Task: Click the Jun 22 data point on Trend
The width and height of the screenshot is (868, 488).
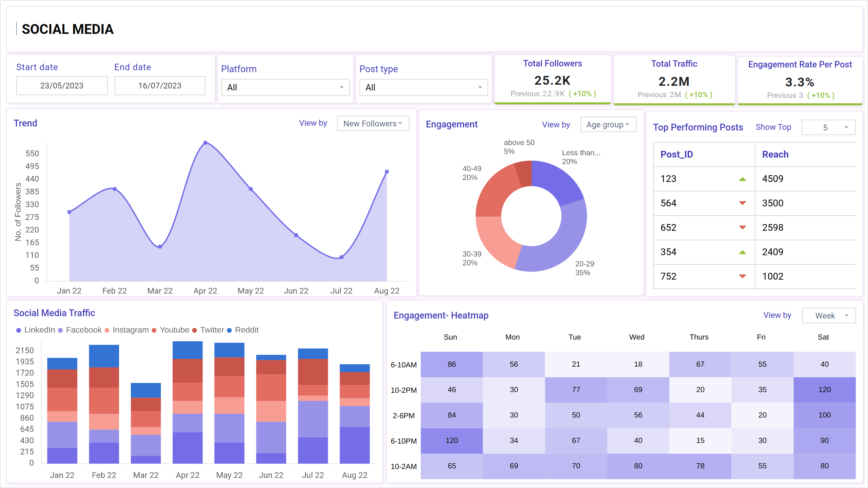Action: [x=296, y=235]
